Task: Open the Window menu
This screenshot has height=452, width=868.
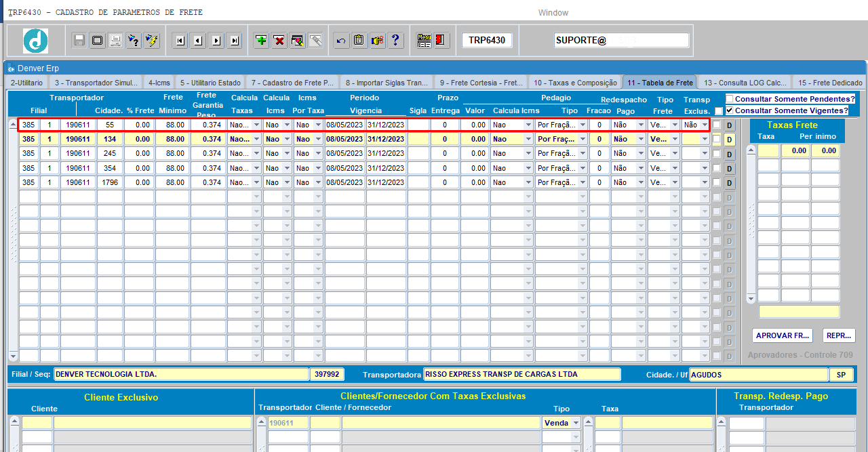Action: point(553,13)
